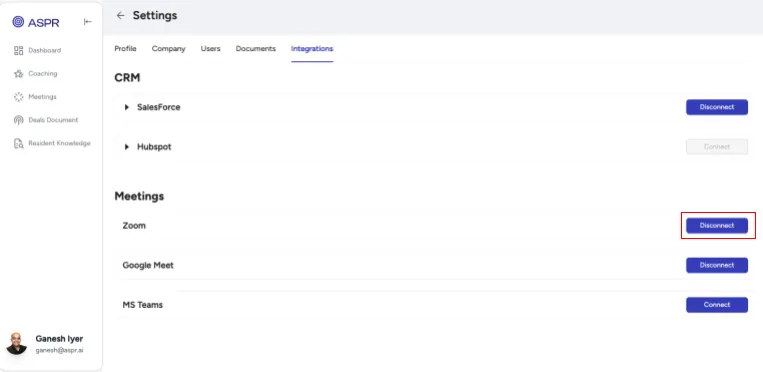
Task: Click the Meetings spinner icon
Action: click(18, 97)
